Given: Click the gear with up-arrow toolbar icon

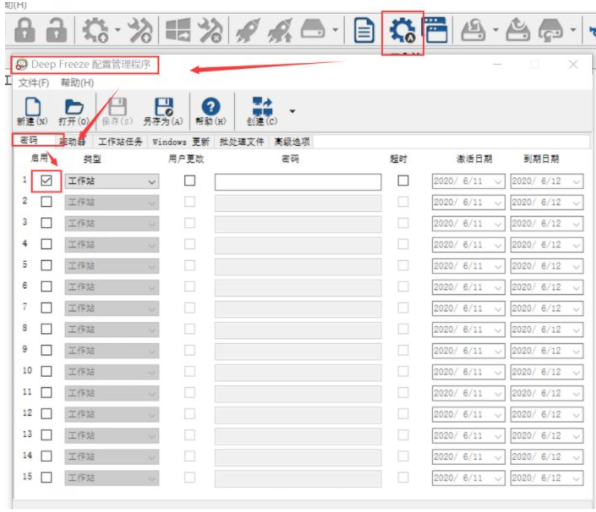Looking at the screenshot, I should pos(96,30).
